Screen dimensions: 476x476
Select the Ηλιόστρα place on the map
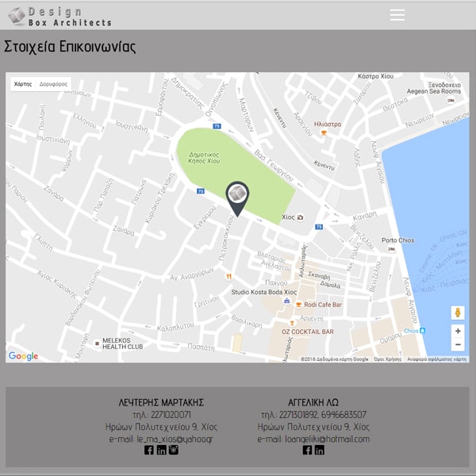(327, 125)
